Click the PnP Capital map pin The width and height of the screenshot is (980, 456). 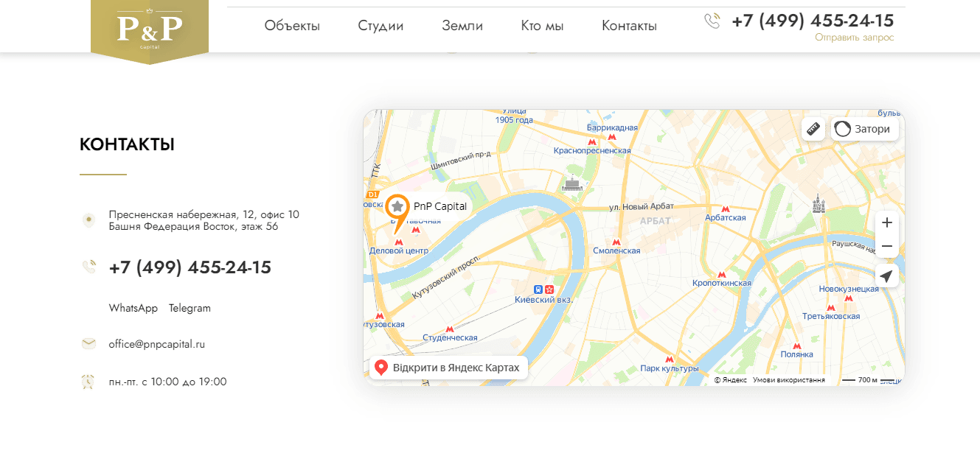click(x=397, y=207)
